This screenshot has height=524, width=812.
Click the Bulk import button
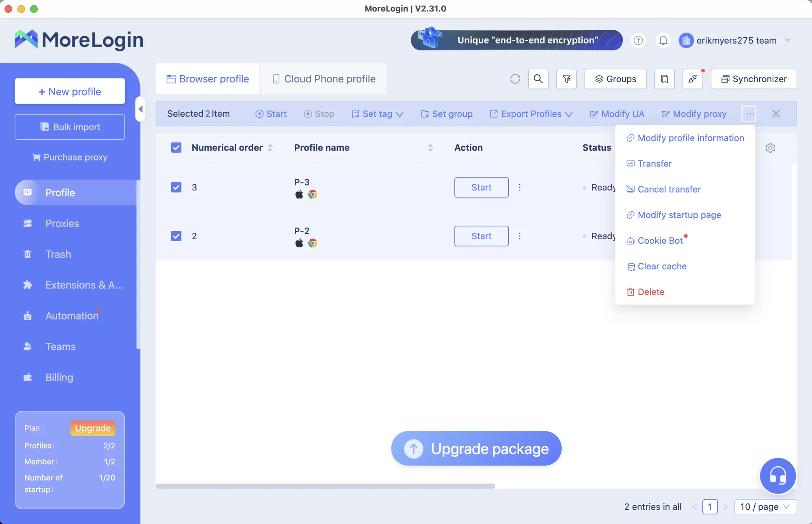70,127
